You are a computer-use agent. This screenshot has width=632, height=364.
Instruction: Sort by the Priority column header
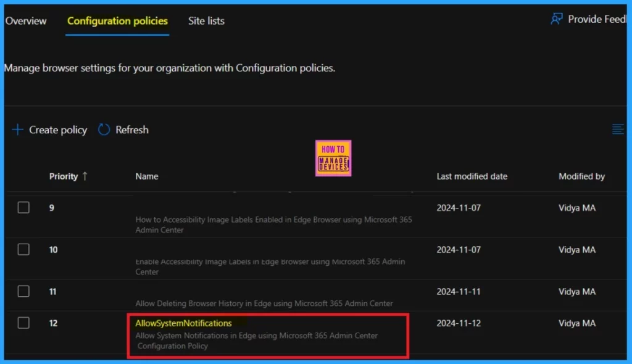(64, 176)
